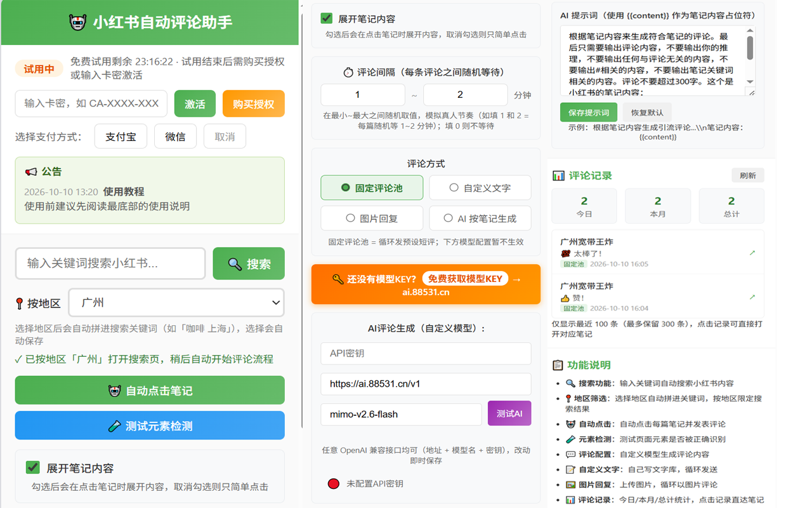The height and width of the screenshot is (508, 812).
Task: Click the maximum interval field showing 2
Action: coord(466,95)
